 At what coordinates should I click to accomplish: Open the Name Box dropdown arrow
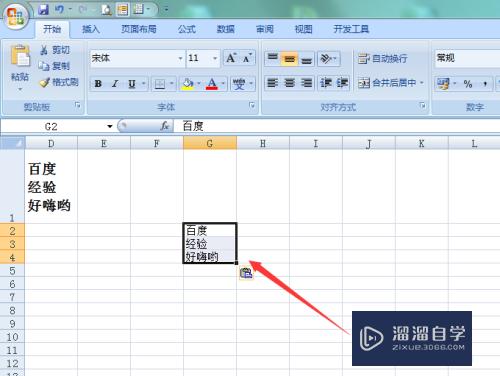coord(110,126)
